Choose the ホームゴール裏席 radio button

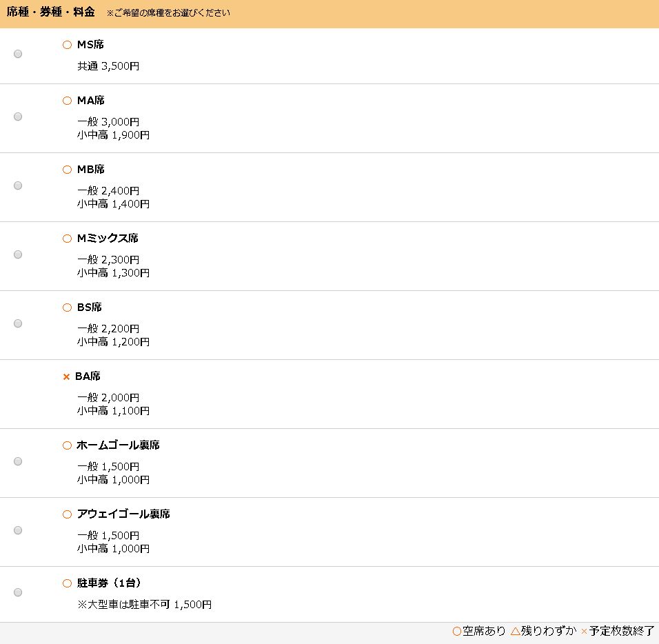[18, 461]
